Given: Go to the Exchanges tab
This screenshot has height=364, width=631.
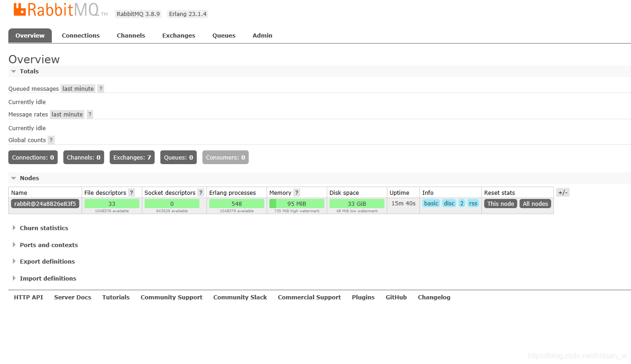Looking at the screenshot, I should (179, 36).
